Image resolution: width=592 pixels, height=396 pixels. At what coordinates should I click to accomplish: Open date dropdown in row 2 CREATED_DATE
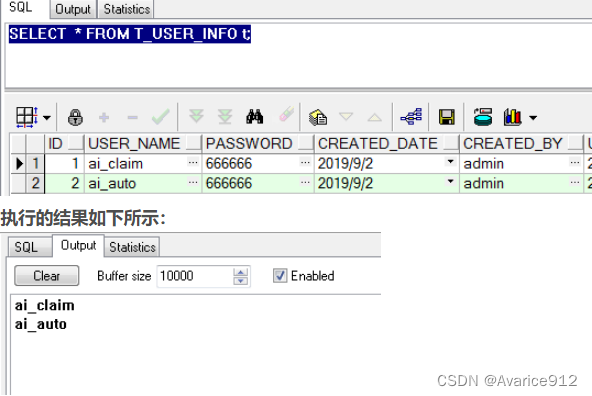click(450, 181)
